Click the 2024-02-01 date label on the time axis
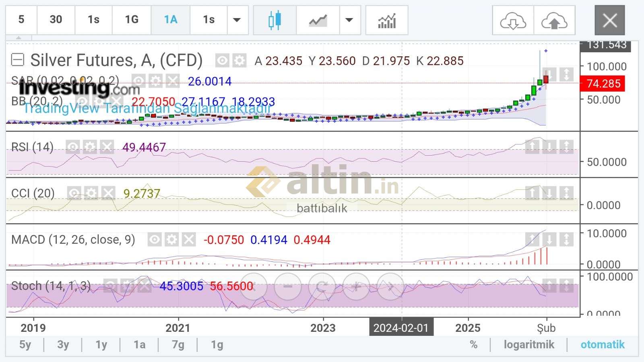This screenshot has height=362, width=644. pos(401,328)
